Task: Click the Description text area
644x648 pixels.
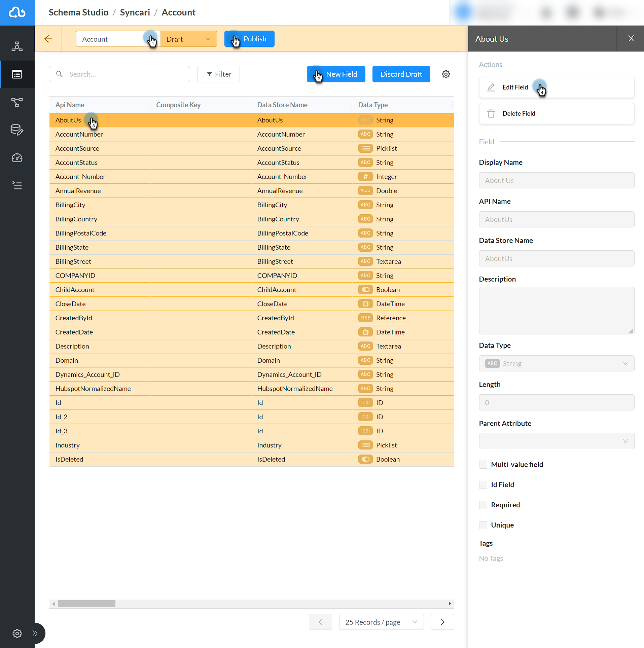Action: click(x=557, y=311)
